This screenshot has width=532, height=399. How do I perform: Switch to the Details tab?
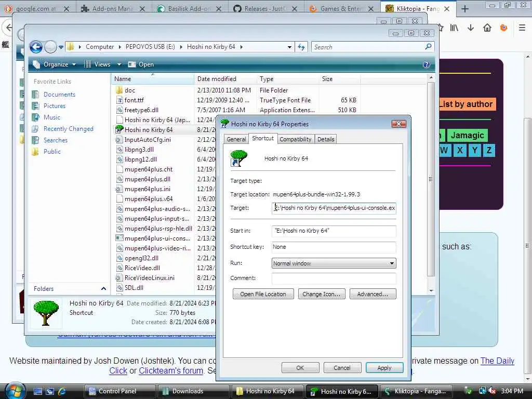(x=326, y=139)
